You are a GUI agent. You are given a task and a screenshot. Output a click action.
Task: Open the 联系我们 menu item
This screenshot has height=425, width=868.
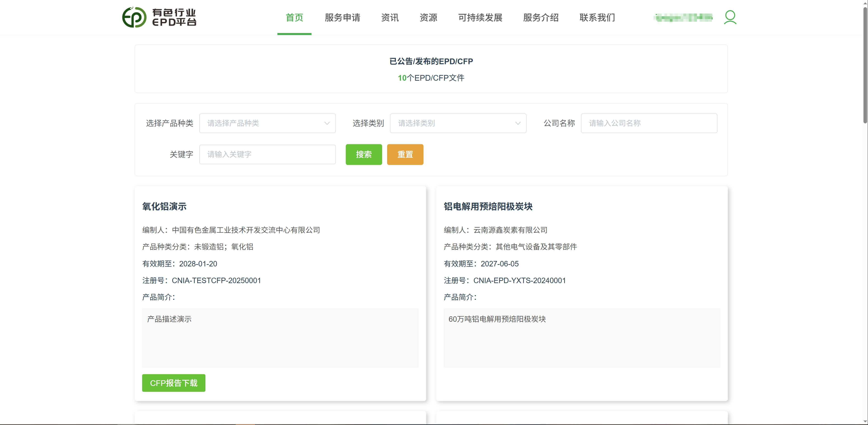point(597,18)
